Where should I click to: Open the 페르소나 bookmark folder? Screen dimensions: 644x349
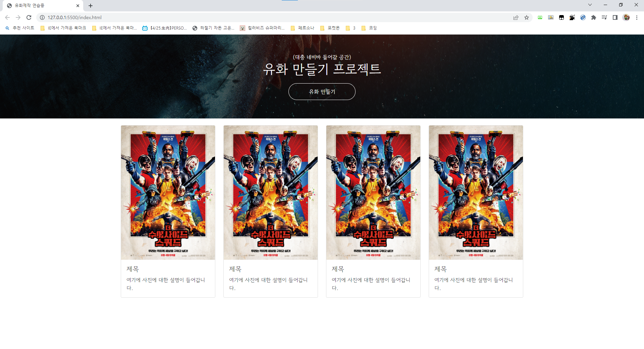pos(303,28)
